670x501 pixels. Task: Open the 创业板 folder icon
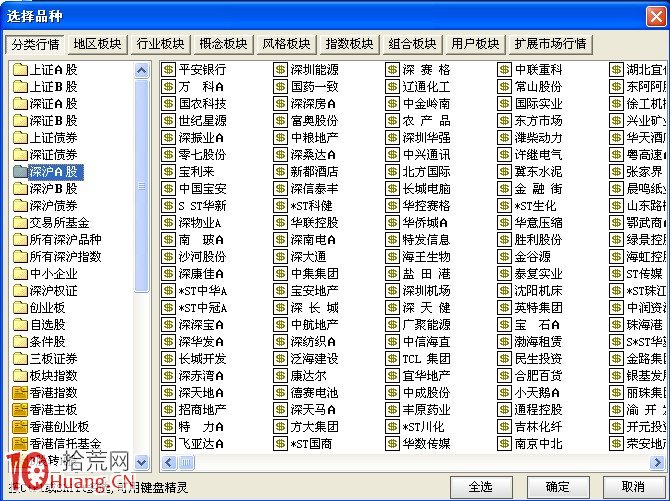click(x=20, y=308)
